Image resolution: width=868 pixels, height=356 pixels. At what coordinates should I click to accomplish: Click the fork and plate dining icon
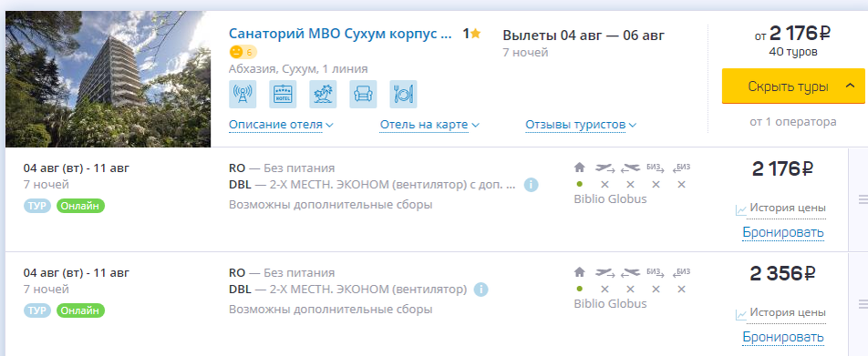(x=404, y=94)
